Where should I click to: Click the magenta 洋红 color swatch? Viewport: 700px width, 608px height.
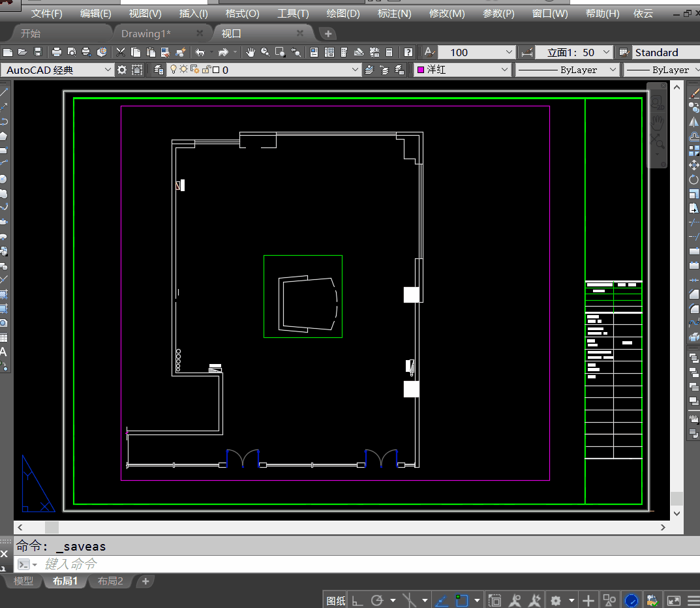(x=421, y=70)
